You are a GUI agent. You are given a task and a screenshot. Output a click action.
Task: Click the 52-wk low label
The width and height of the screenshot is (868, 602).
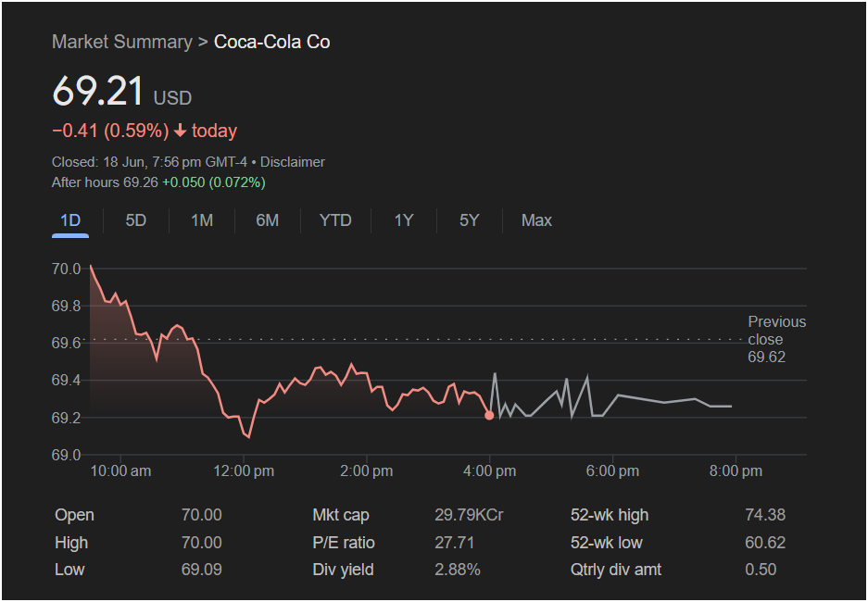coord(606,543)
